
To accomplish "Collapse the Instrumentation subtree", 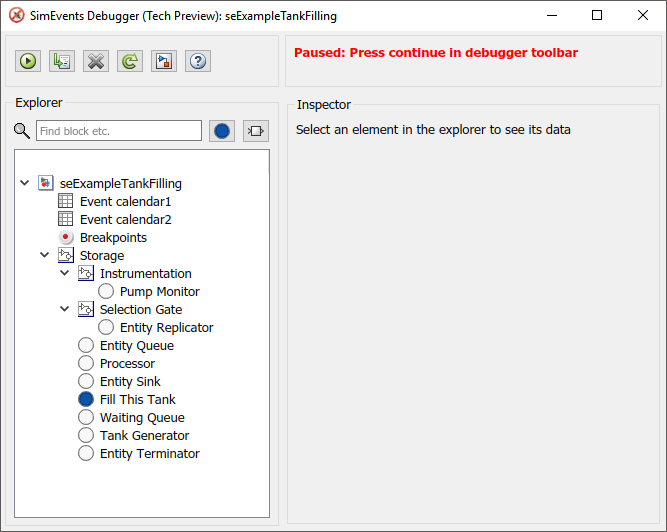I will pyautogui.click(x=65, y=274).
